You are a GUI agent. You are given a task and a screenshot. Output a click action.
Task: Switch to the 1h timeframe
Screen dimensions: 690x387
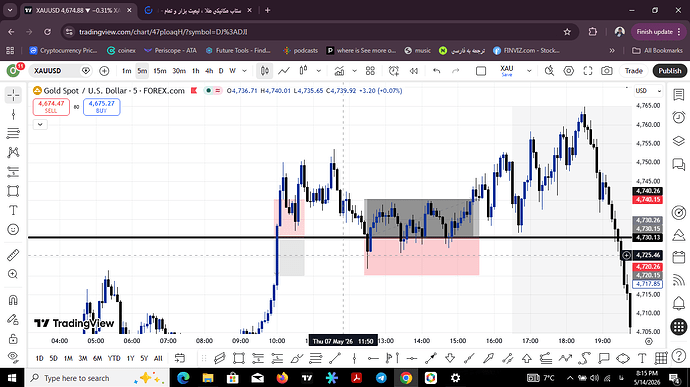[195, 71]
